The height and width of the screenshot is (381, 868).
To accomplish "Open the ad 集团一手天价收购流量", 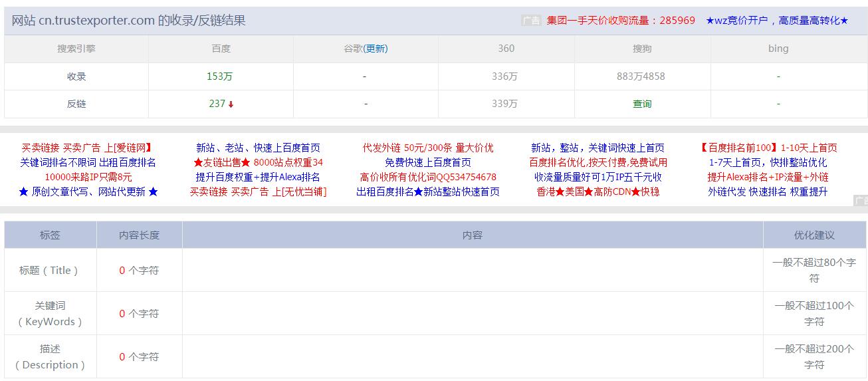I will tap(620, 21).
